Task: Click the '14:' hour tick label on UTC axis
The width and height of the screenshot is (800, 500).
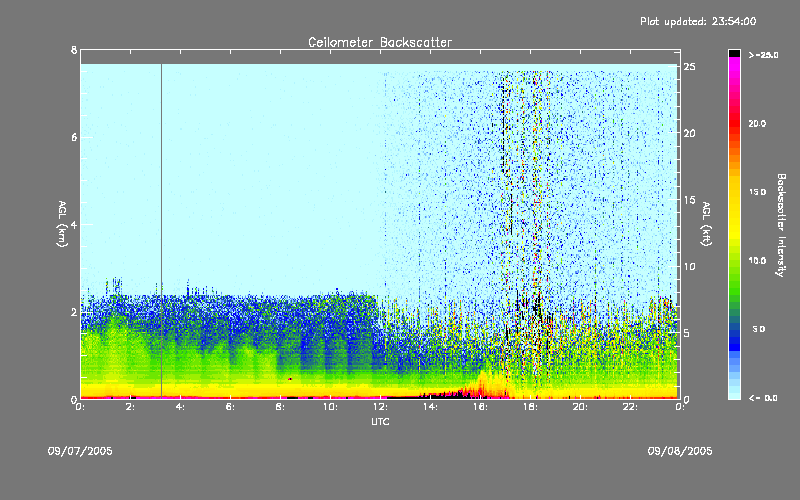Action: pyautogui.click(x=431, y=407)
